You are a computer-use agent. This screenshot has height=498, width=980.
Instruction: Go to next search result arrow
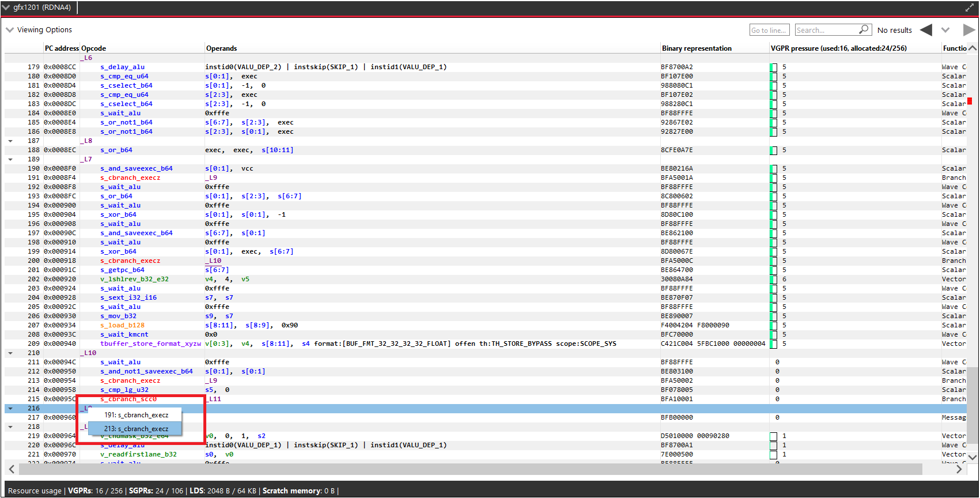(x=968, y=30)
